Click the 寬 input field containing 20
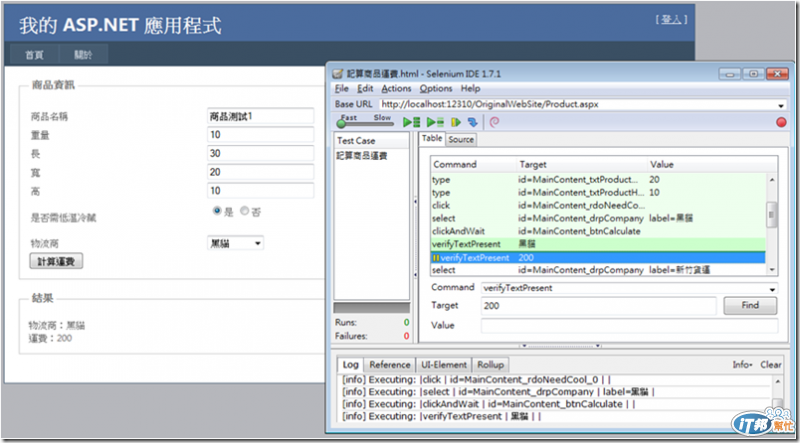Image resolution: width=800 pixels, height=443 pixels. [x=261, y=172]
